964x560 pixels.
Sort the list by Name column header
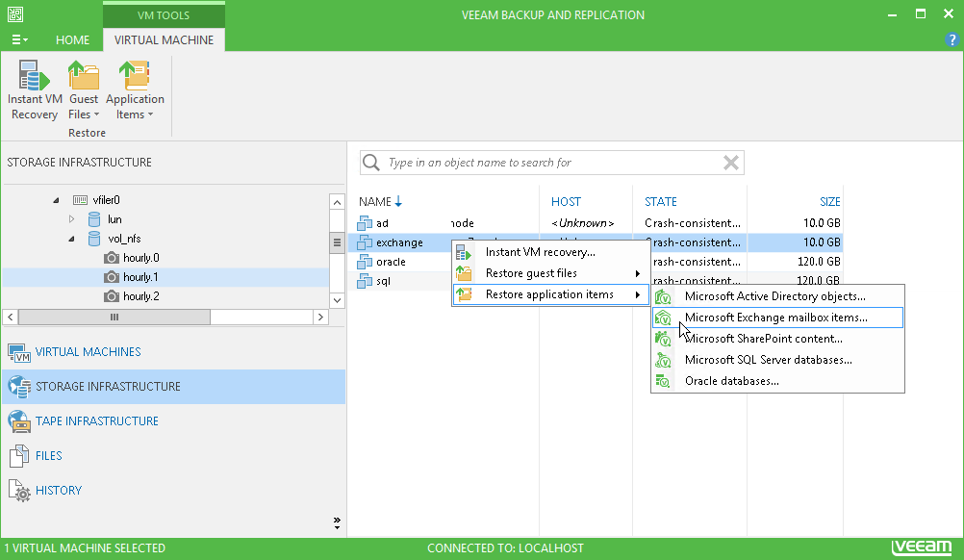pos(375,202)
